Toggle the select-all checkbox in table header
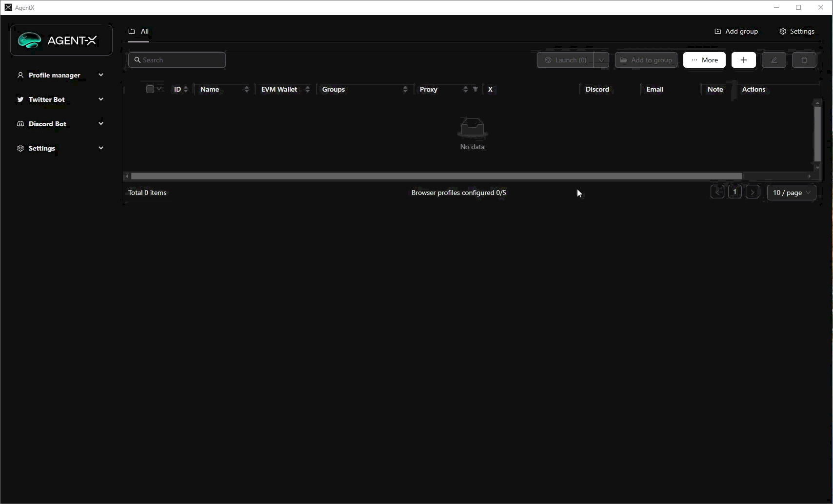This screenshot has width=833, height=504. (x=150, y=89)
